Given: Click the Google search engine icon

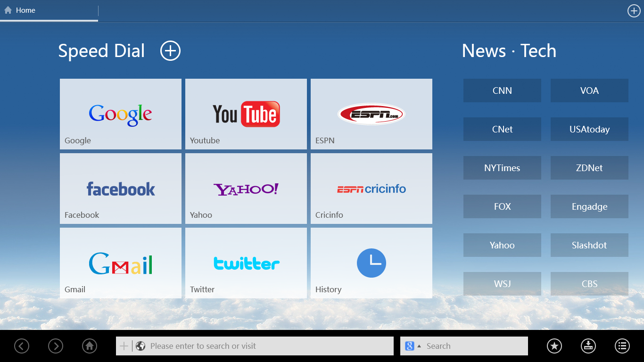Looking at the screenshot, I should [x=410, y=346].
